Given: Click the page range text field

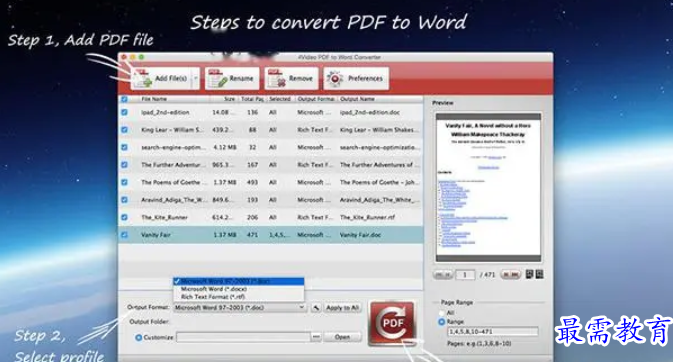Looking at the screenshot, I should tap(492, 332).
